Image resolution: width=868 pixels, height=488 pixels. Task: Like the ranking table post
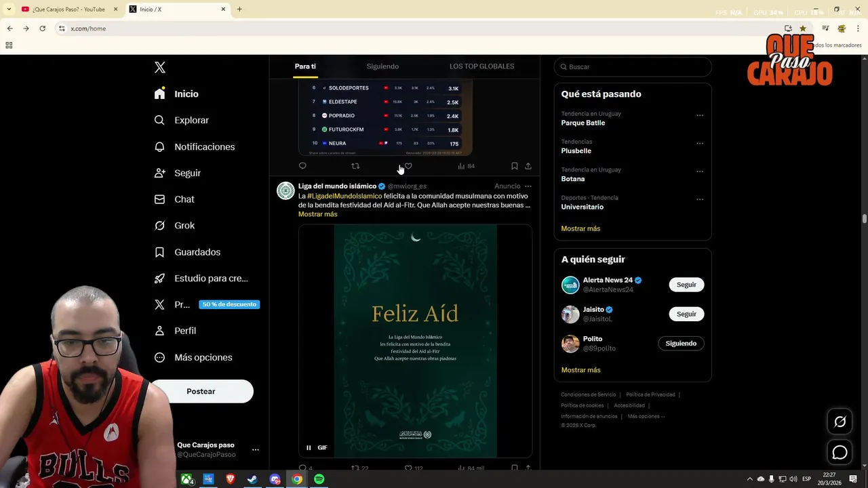408,166
